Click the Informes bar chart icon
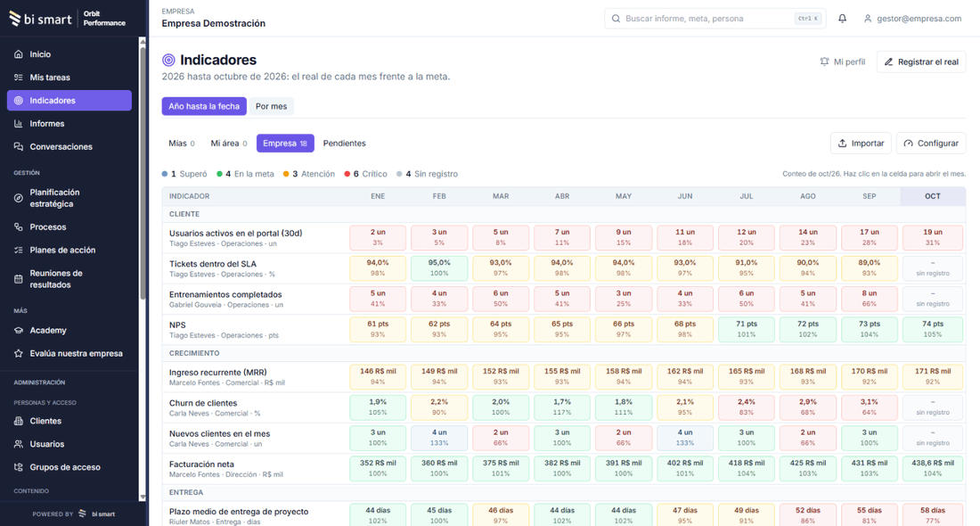The image size is (980, 526). coord(19,124)
